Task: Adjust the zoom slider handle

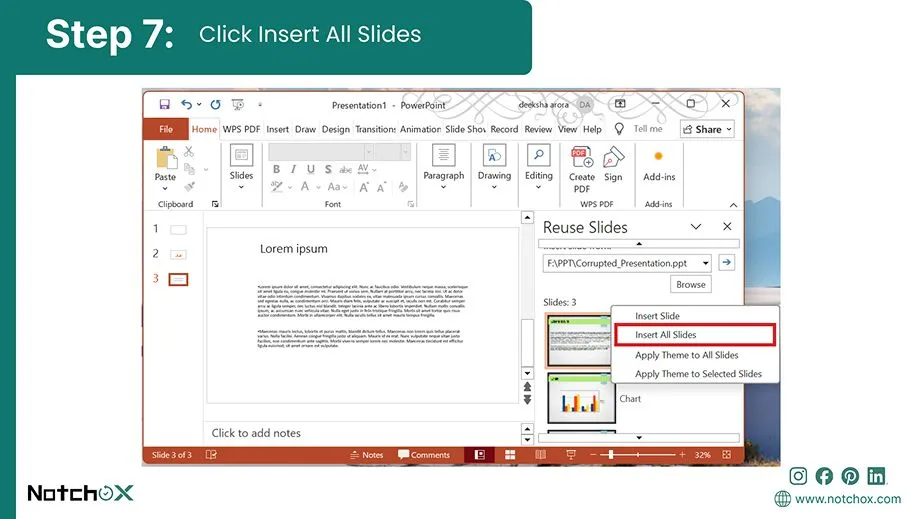Action: click(611, 454)
